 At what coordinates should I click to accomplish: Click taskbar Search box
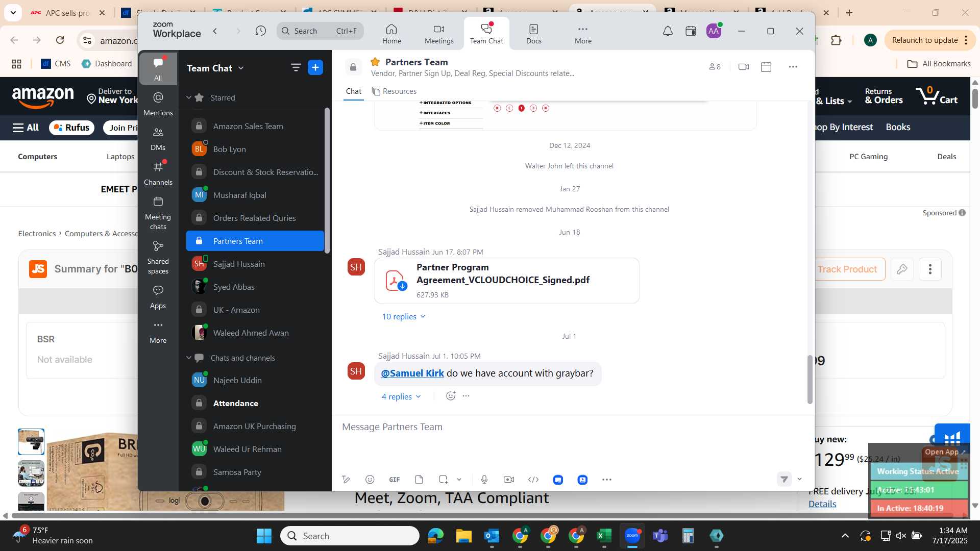pos(350,536)
